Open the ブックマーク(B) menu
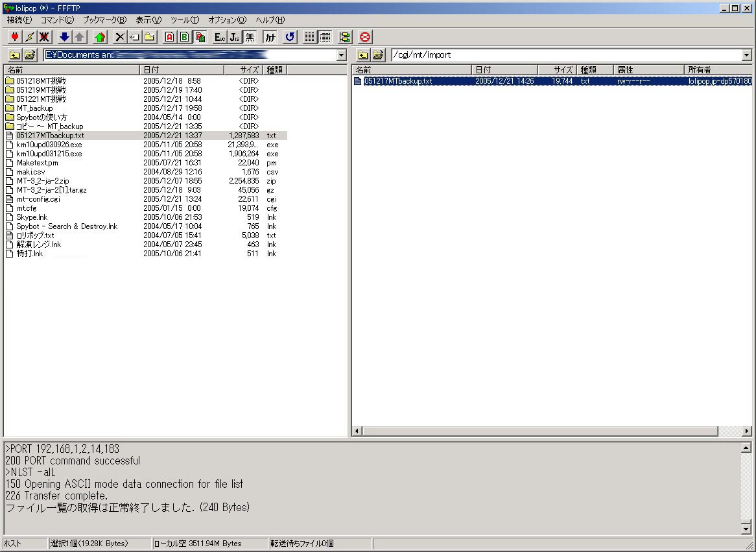756x552 pixels. tap(104, 20)
